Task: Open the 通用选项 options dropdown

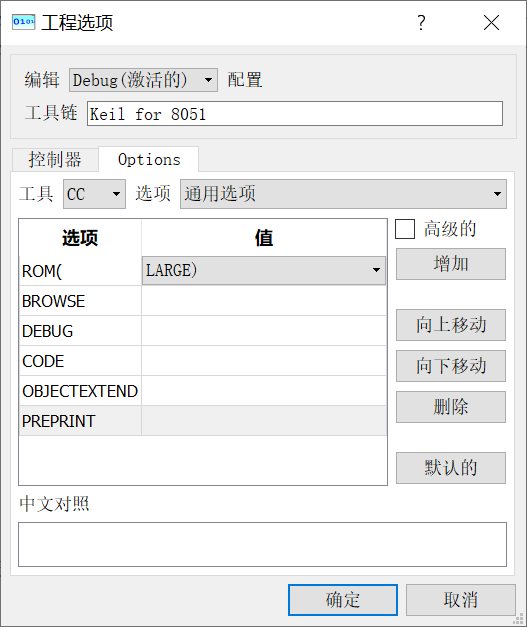Action: pos(343,194)
